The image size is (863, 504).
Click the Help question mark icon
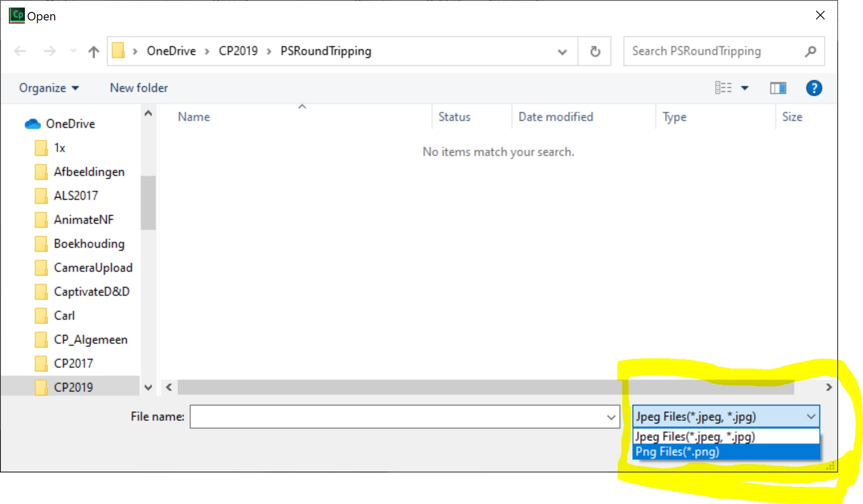814,88
